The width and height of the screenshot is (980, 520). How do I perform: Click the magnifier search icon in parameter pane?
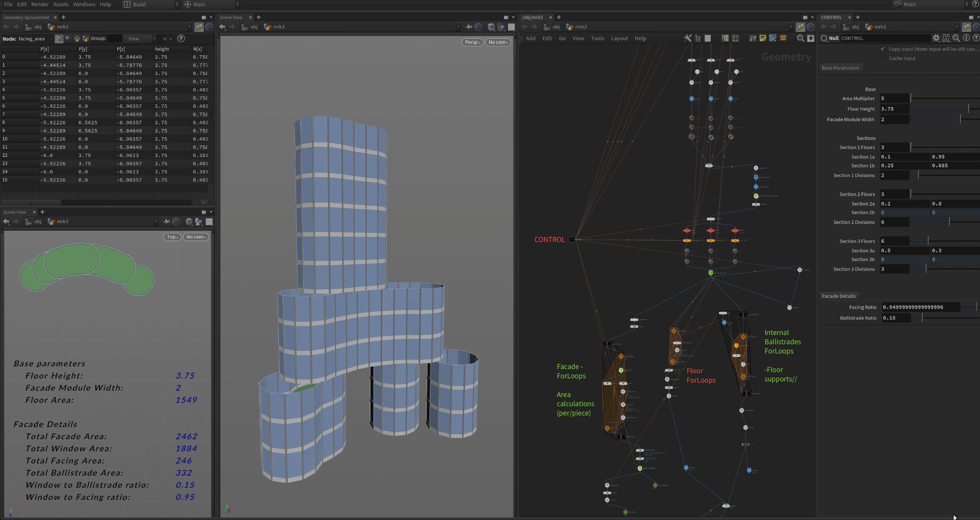[x=956, y=38]
